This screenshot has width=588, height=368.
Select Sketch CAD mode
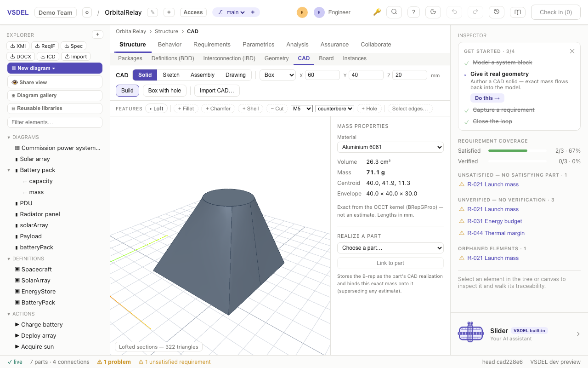click(x=171, y=75)
